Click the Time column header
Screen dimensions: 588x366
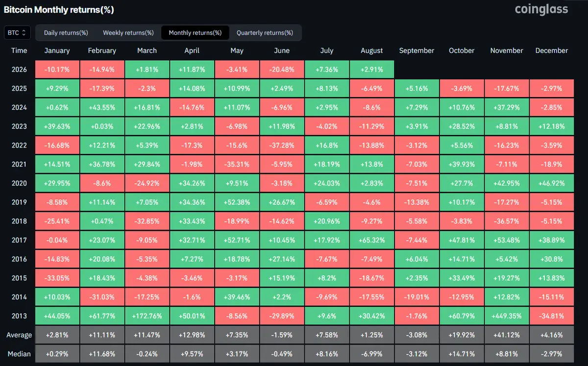[x=19, y=50]
